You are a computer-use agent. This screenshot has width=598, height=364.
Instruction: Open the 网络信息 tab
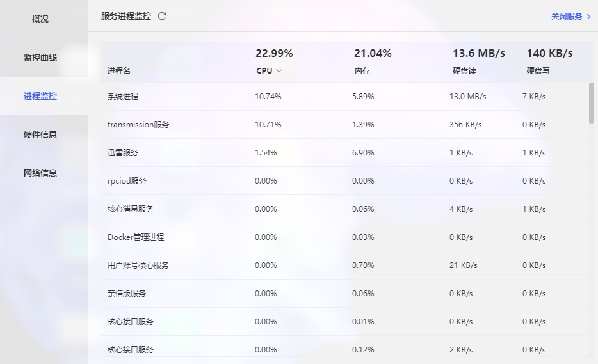point(40,173)
